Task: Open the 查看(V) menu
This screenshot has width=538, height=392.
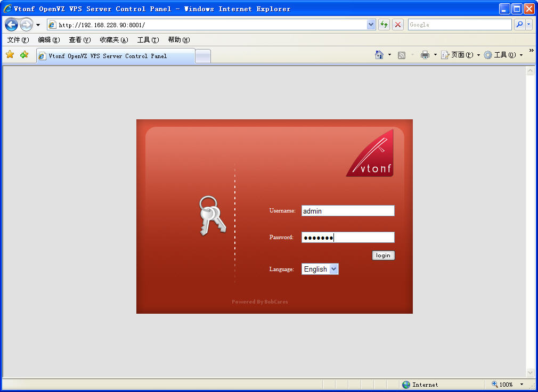Action: [x=79, y=40]
